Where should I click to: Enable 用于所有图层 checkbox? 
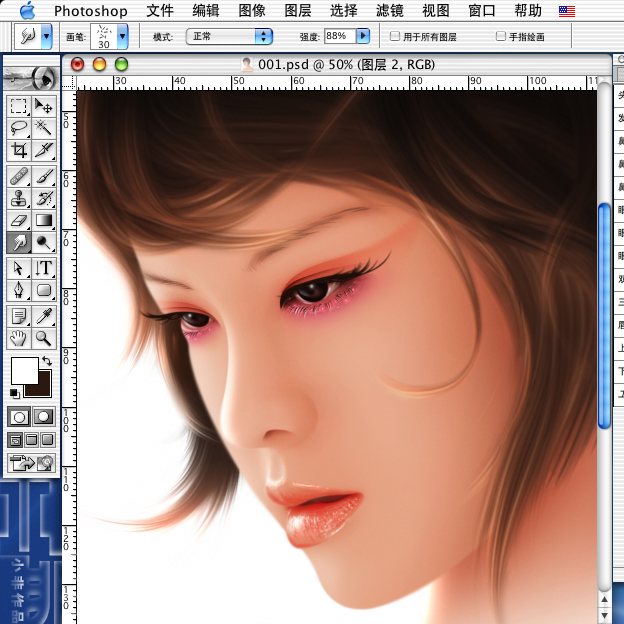click(395, 36)
